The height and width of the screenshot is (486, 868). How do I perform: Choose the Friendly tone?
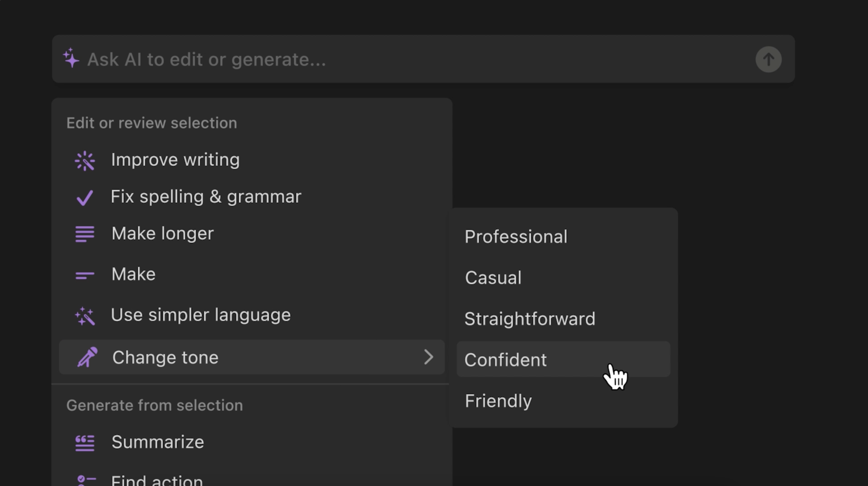(x=498, y=401)
